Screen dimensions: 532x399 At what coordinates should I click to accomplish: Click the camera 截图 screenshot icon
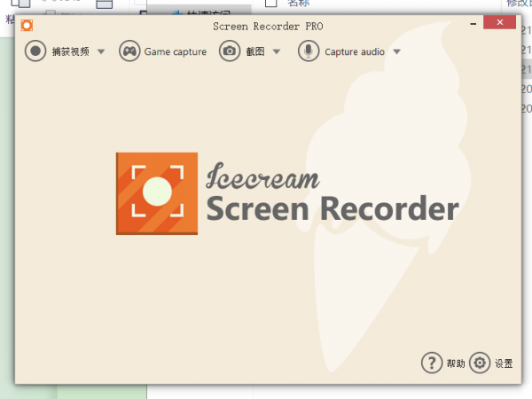(x=230, y=51)
